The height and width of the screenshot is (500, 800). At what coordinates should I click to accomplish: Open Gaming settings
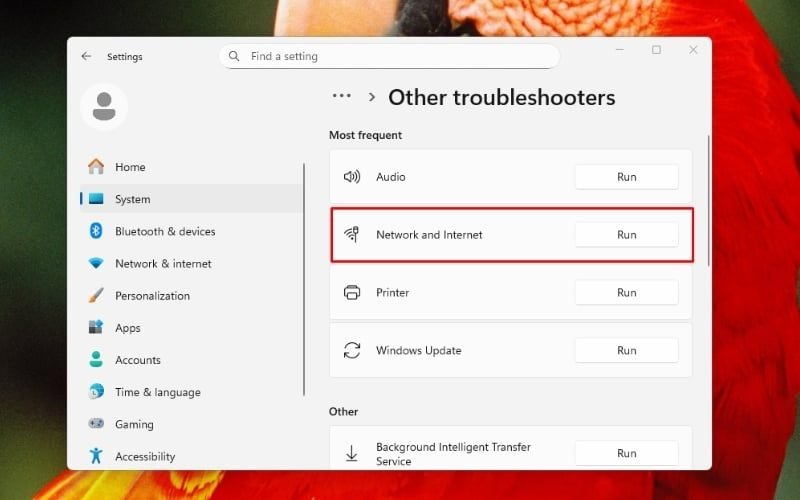192,424
